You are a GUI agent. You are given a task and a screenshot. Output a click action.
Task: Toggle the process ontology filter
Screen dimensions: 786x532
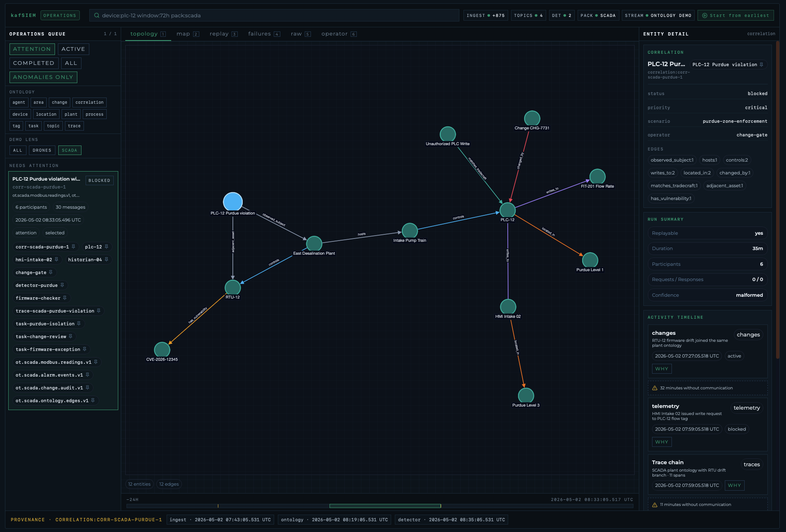pyautogui.click(x=95, y=115)
